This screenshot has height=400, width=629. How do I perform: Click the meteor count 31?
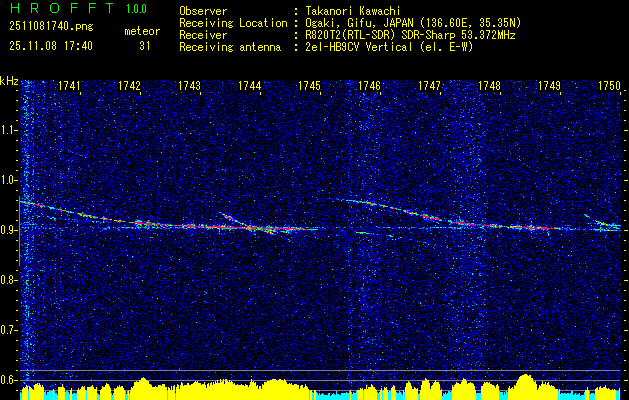145,46
